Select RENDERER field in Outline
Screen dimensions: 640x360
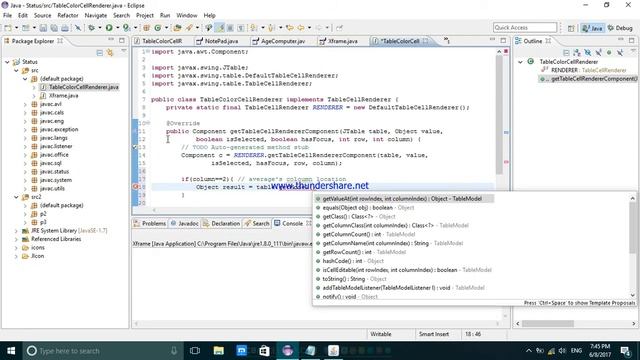point(584,70)
